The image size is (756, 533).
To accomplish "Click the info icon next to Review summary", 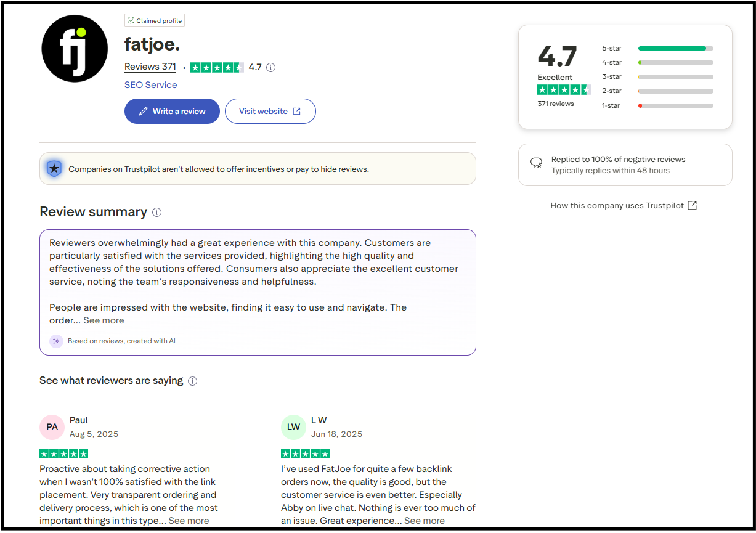I will click(156, 213).
